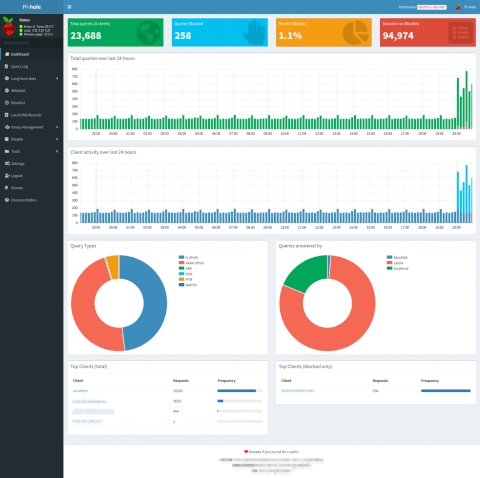Click the 23,688 total queries value

coord(86,36)
